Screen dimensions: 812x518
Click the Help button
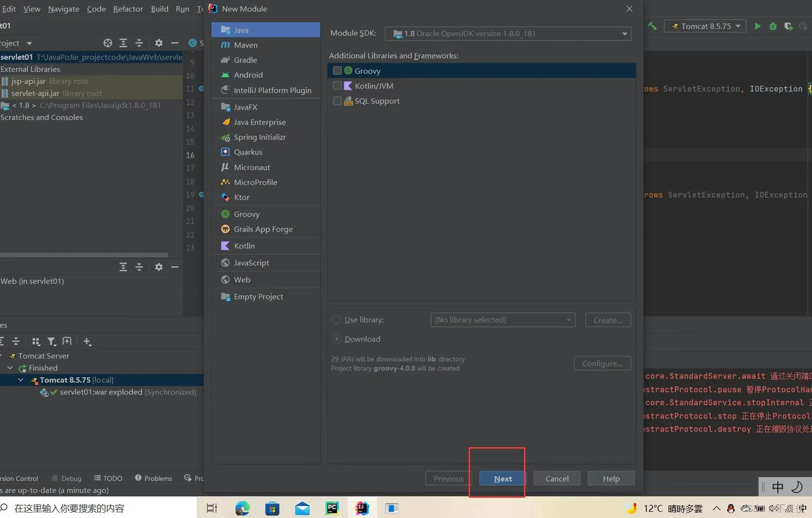[x=611, y=479]
